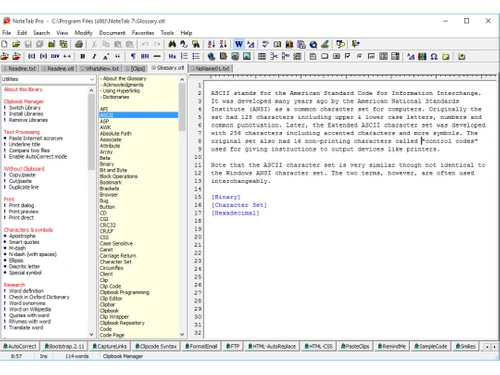The width and height of the screenshot is (500, 375).
Task: Switch to the NoName01.txt tab
Action: tap(210, 69)
